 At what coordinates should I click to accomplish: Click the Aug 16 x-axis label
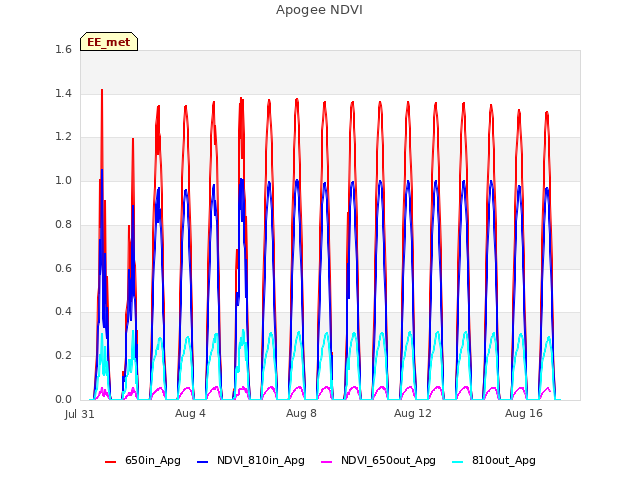[524, 413]
